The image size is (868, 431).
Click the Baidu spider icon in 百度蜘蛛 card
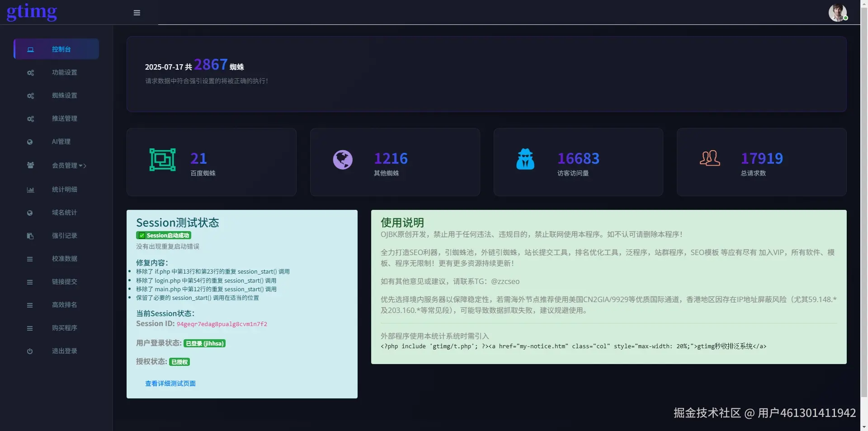click(162, 159)
